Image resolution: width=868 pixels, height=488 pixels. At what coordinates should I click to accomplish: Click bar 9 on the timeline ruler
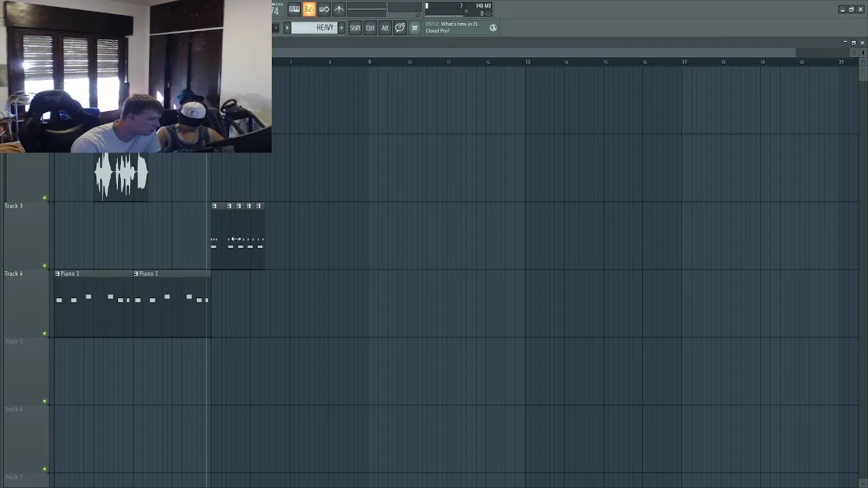pyautogui.click(x=370, y=62)
